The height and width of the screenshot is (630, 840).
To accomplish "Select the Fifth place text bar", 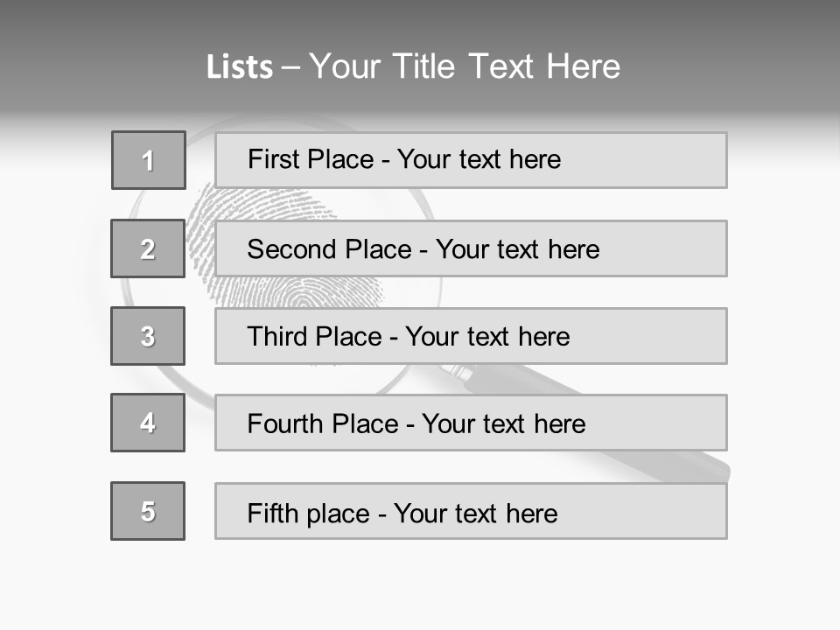I will [x=471, y=511].
